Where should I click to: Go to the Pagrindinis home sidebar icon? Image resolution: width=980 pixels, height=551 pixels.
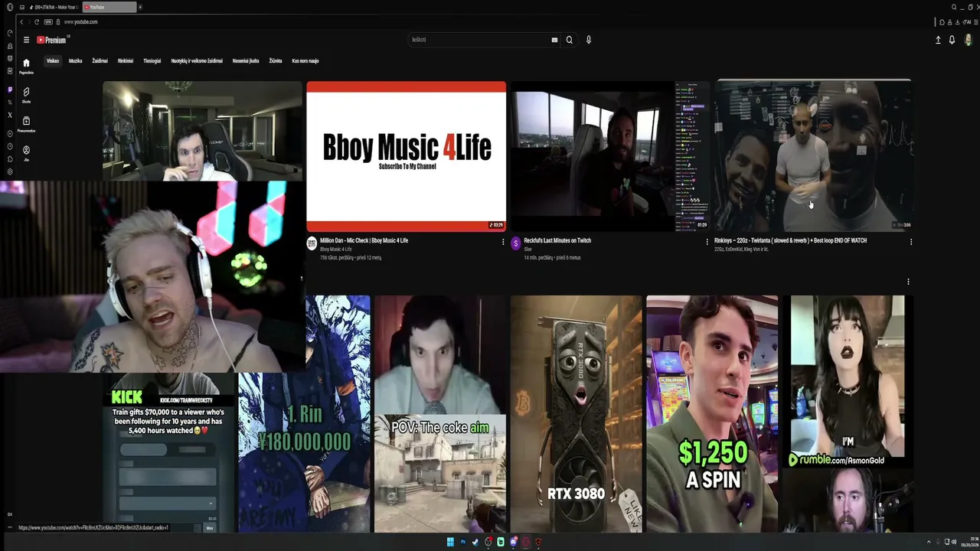click(26, 66)
